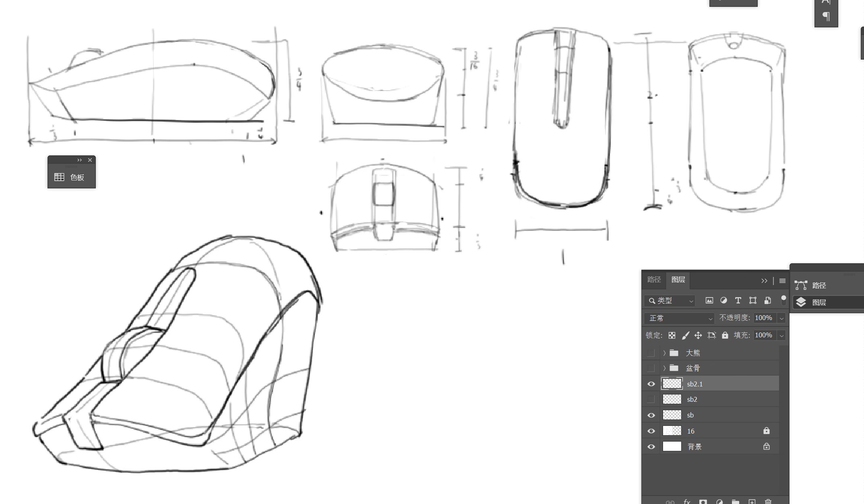Viewport: 864px width, 504px height.
Task: Open the Paragraph panel pilcrow icon
Action: click(x=826, y=17)
